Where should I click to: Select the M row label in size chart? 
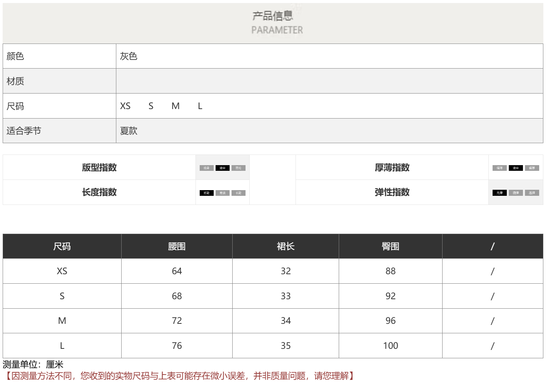[62, 321]
